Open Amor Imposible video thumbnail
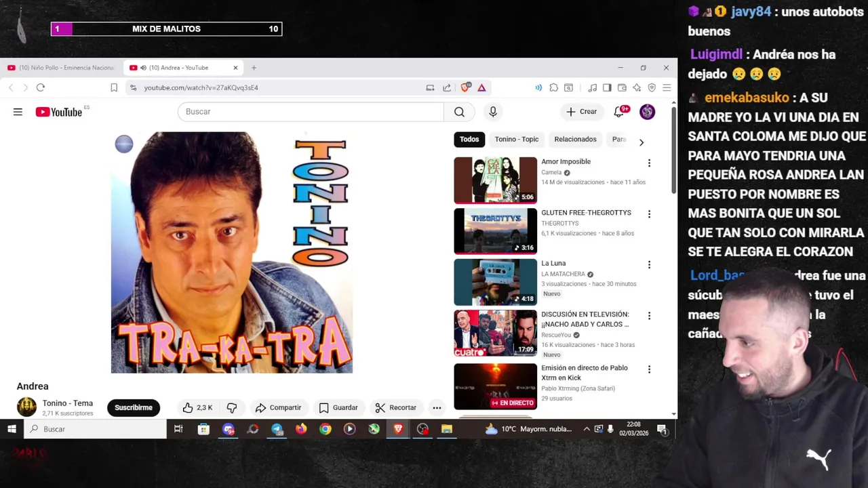Image resolution: width=868 pixels, height=488 pixels. click(x=495, y=180)
